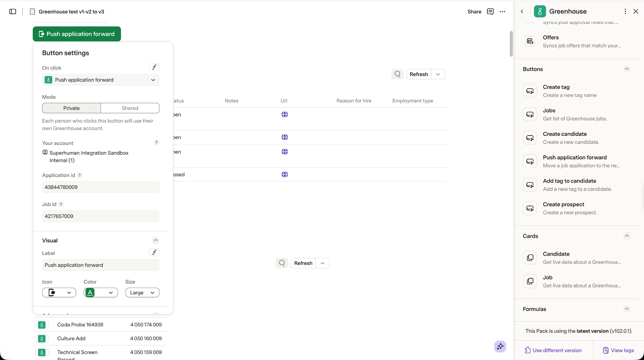Open the Icon picker dropdown

tap(59, 293)
